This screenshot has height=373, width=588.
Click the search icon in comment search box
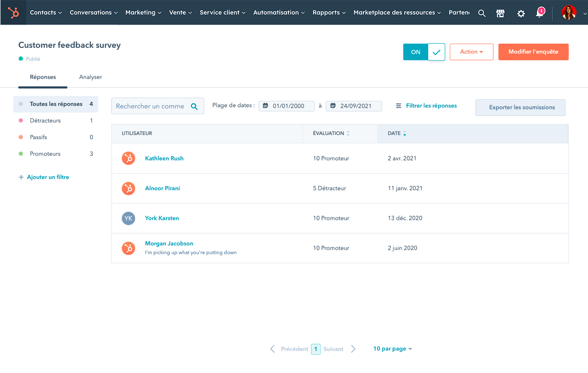(x=194, y=106)
